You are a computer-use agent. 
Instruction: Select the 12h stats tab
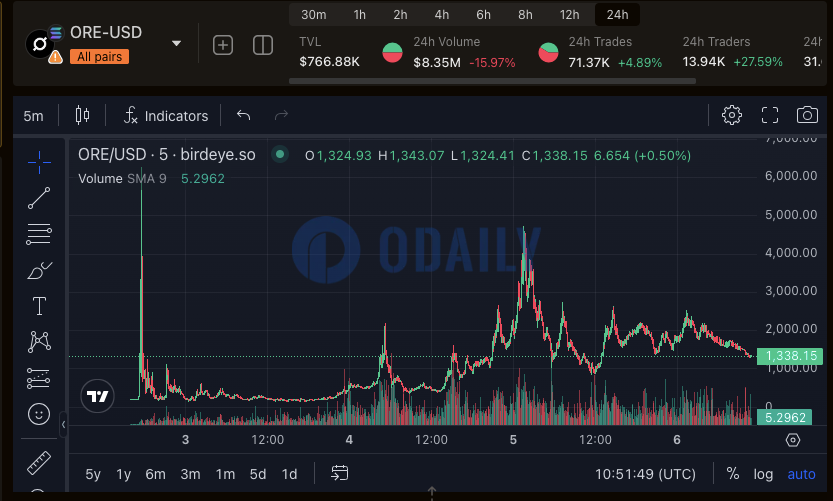click(570, 15)
